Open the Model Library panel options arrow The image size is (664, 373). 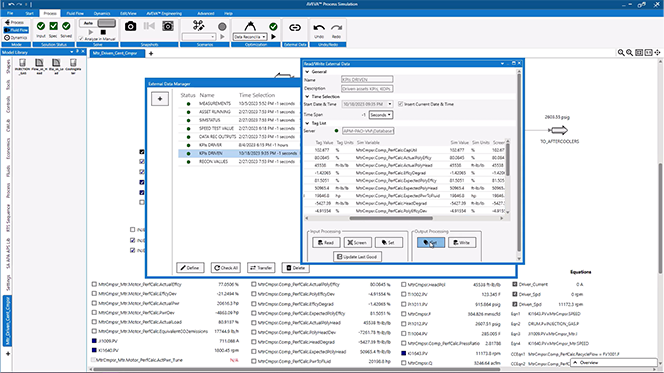coord(72,52)
